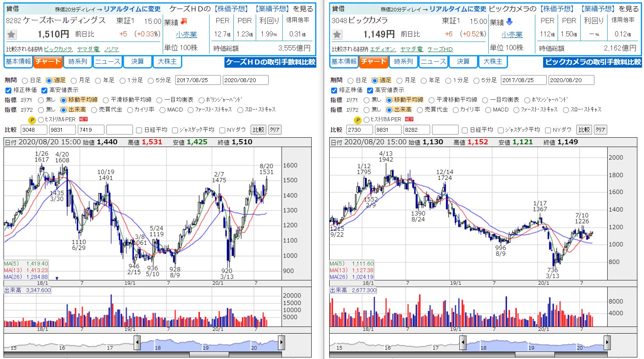644x359 pixels.
Task: Open the ヤマダ電 link under ビックカメラ comparisons
Action: pyautogui.click(x=411, y=49)
